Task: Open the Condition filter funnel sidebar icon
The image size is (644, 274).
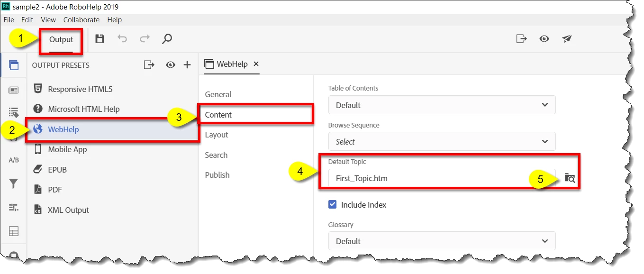Action: click(x=14, y=184)
